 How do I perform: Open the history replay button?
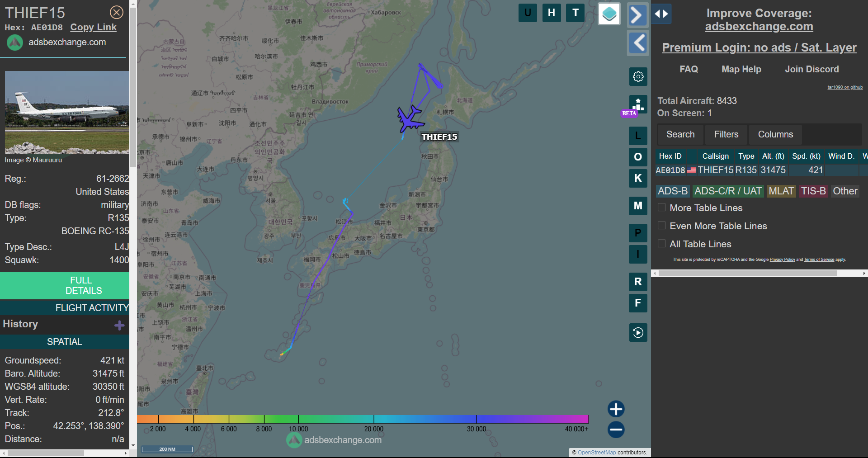pyautogui.click(x=638, y=333)
